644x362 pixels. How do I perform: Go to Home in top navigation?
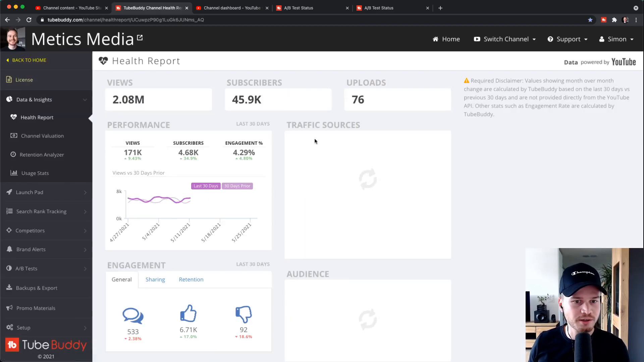[446, 39]
